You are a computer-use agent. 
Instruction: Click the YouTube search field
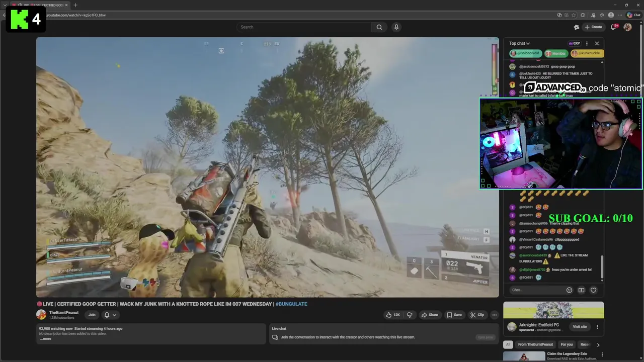tap(304, 27)
